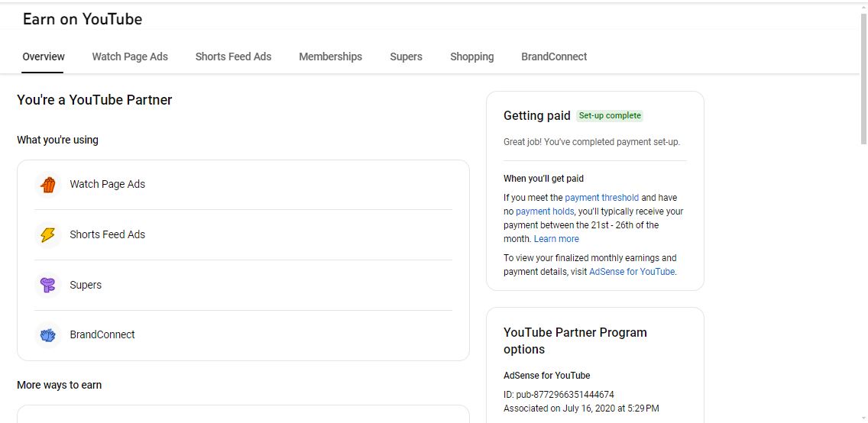Select the BrandConnect list row
Image resolution: width=868 pixels, height=423 pixels.
pos(243,335)
